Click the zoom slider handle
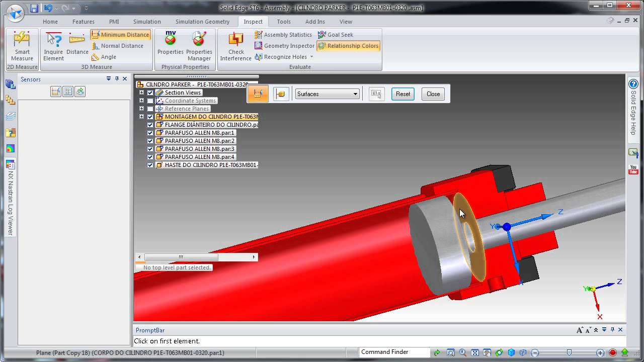 pos(569,352)
